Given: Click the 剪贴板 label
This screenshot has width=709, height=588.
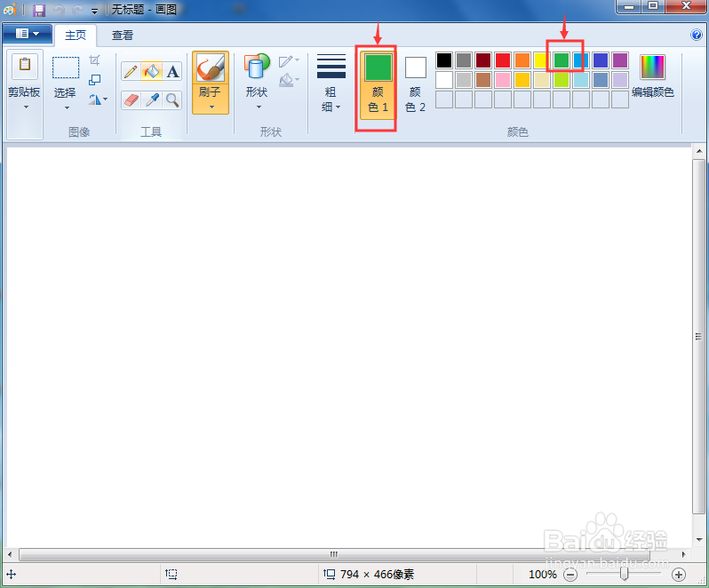Looking at the screenshot, I should (x=24, y=92).
